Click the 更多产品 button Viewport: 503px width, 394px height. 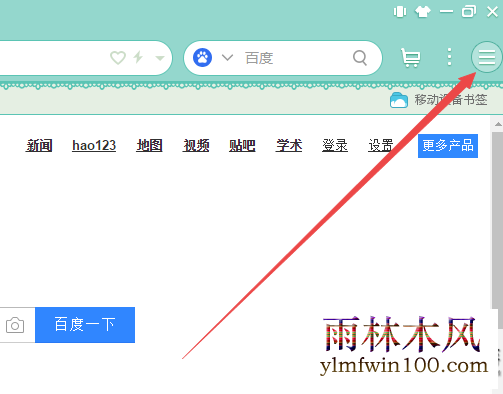[x=448, y=146]
